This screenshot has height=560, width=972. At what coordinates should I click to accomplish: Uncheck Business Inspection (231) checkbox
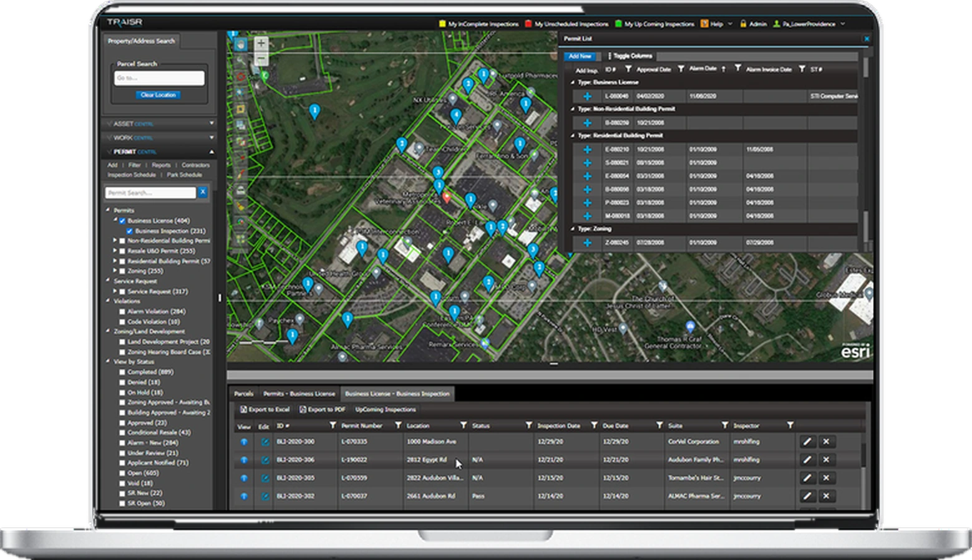coord(130,231)
